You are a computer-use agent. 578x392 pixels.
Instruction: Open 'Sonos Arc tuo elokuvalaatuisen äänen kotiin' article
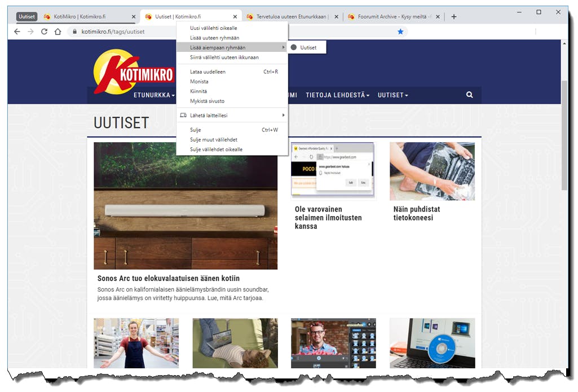(169, 279)
